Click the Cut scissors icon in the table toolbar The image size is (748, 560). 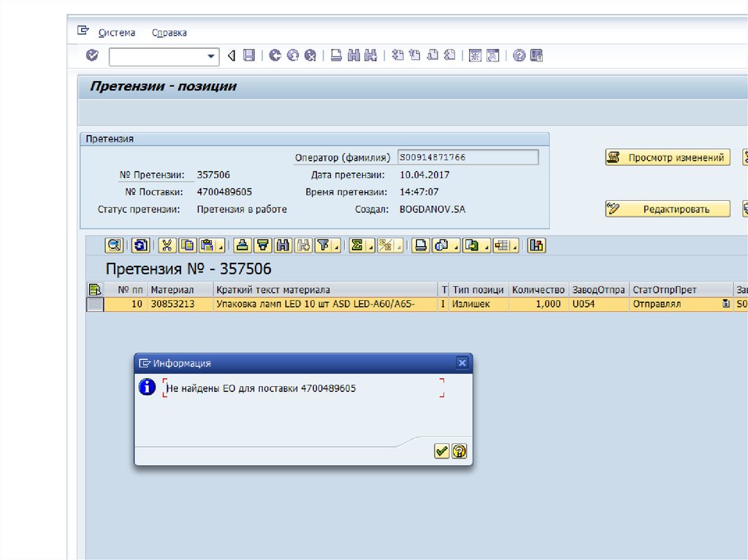[167, 246]
